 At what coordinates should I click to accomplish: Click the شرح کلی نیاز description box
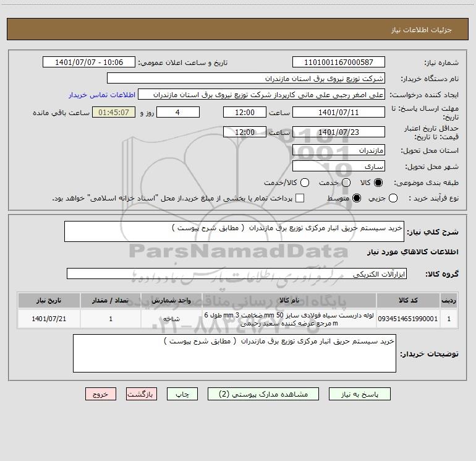(x=234, y=231)
